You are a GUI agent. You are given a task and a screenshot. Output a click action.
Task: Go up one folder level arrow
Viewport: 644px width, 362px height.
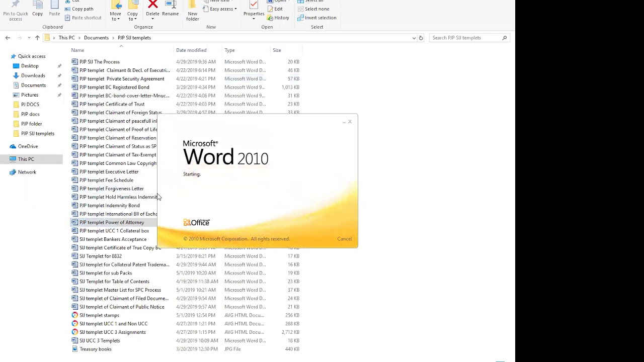[37, 38]
